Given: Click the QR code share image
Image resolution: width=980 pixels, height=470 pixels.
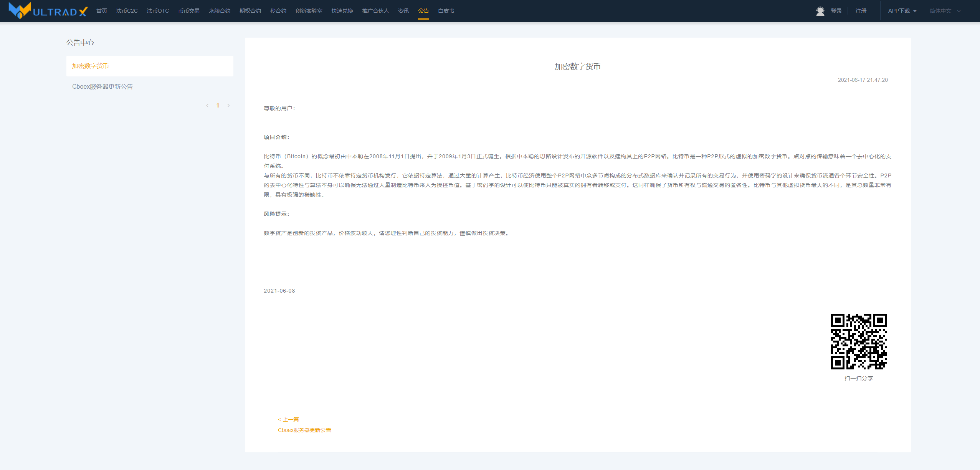Looking at the screenshot, I should 858,341.
